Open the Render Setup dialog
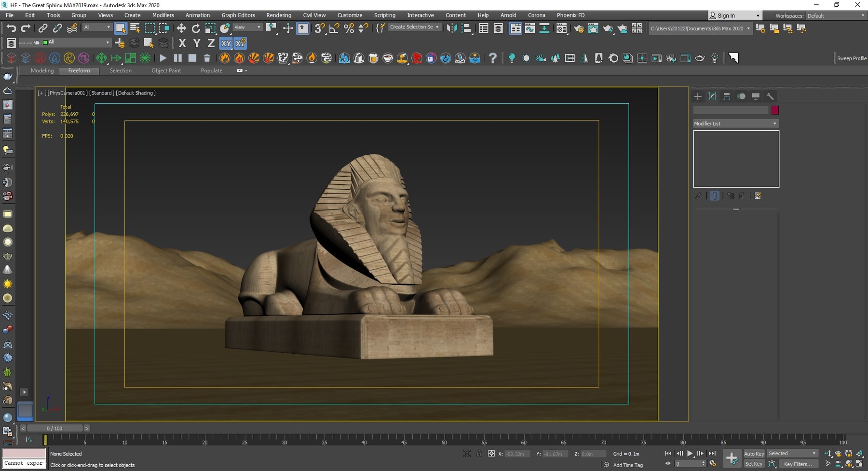This screenshot has height=471, width=868. (x=579, y=28)
